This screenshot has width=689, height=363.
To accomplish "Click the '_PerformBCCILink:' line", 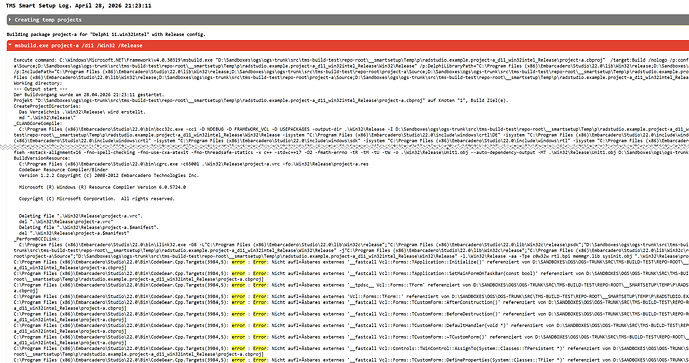I will [36, 239].
